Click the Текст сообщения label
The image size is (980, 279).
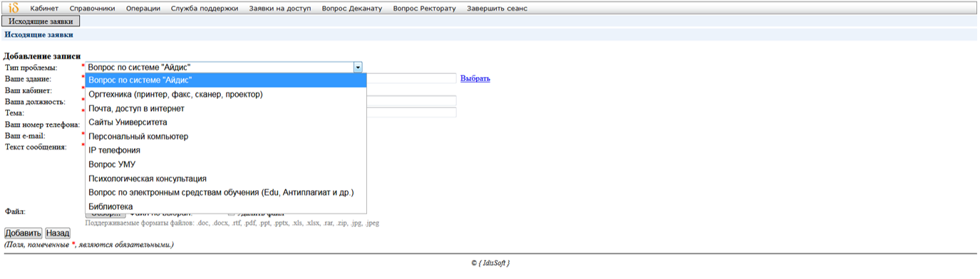[x=36, y=147]
